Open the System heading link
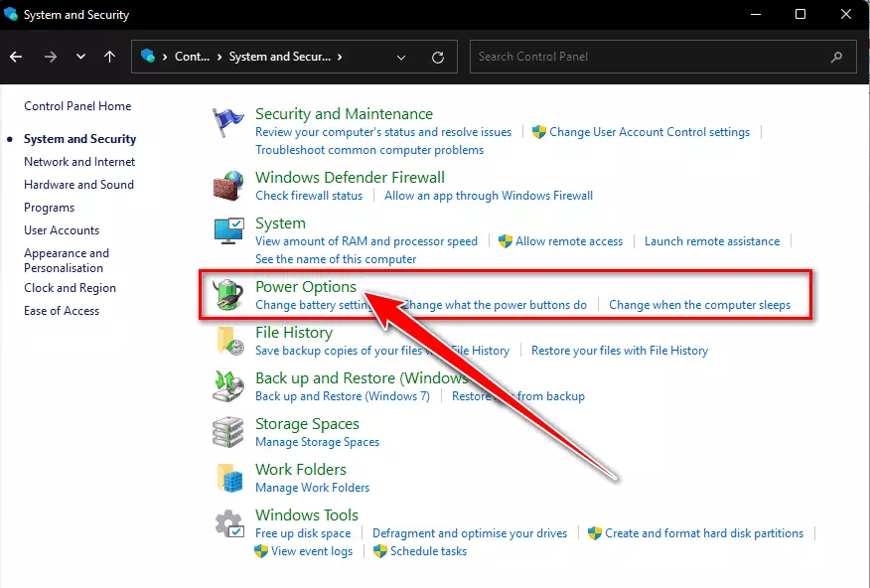The height and width of the screenshot is (588, 870). [x=280, y=223]
